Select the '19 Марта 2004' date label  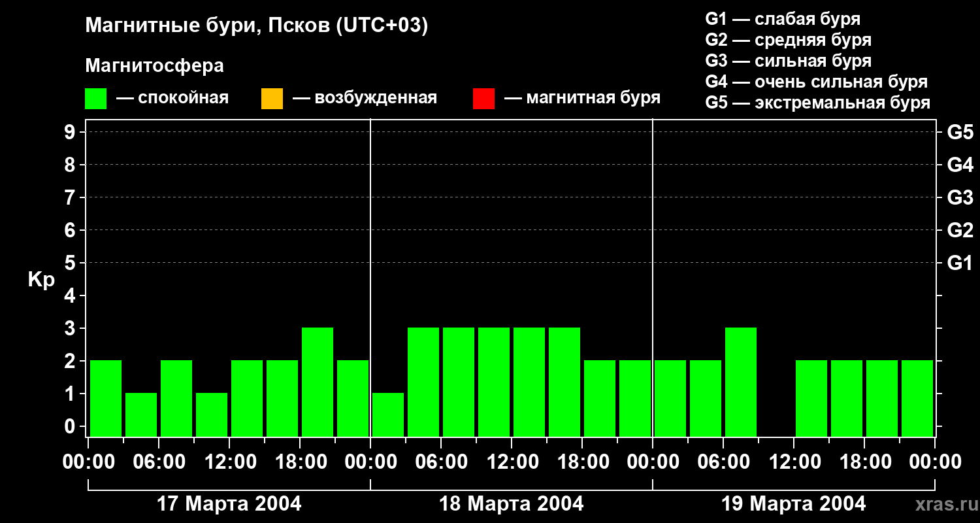[x=794, y=504]
